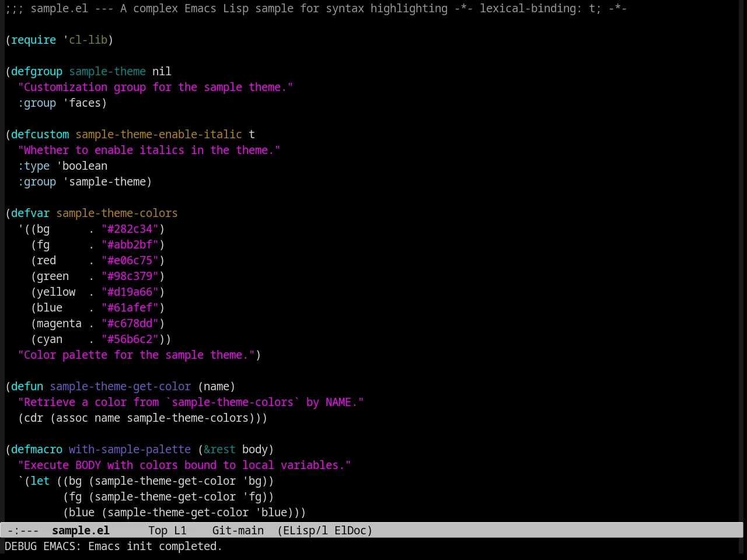Click the Top position indicator in mode line
The height and width of the screenshot is (560, 747).
click(158, 530)
